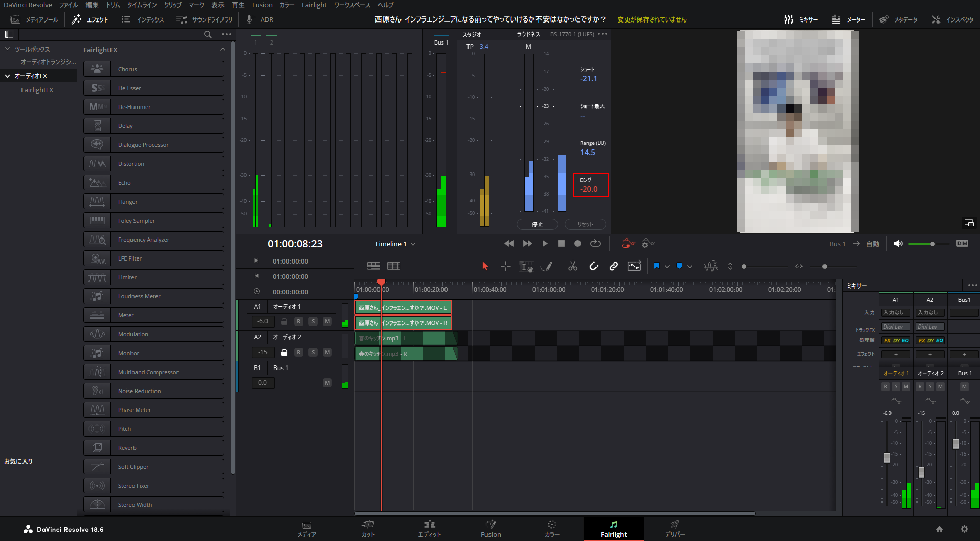The width and height of the screenshot is (980, 541).
Task: Open the ワークスペース menu
Action: click(352, 5)
